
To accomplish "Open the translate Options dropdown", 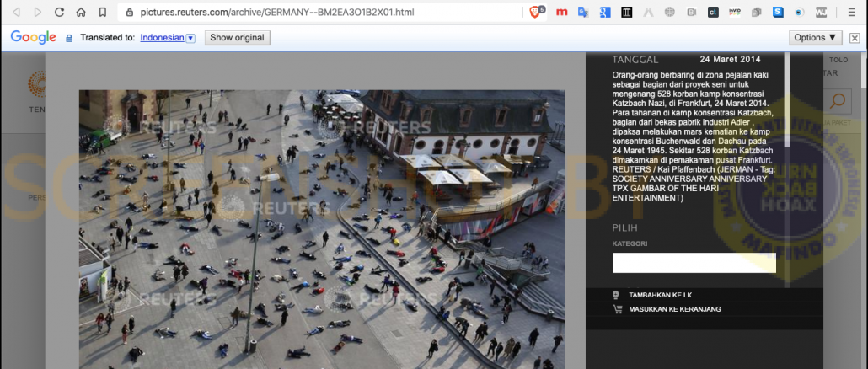I will [x=816, y=38].
